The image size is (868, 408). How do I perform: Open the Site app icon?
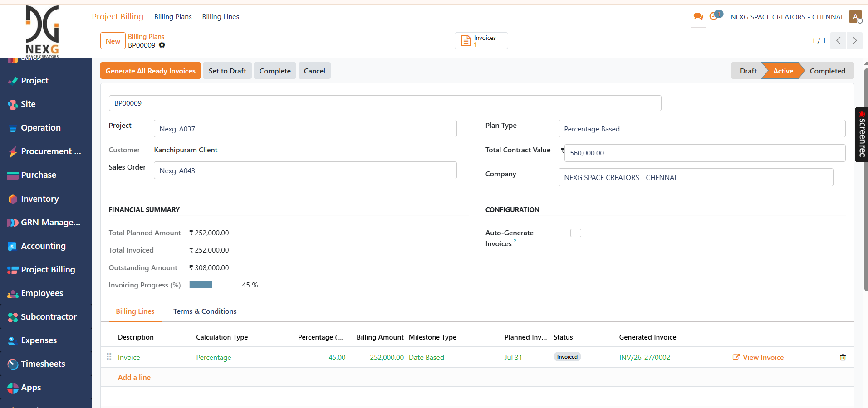tap(13, 104)
